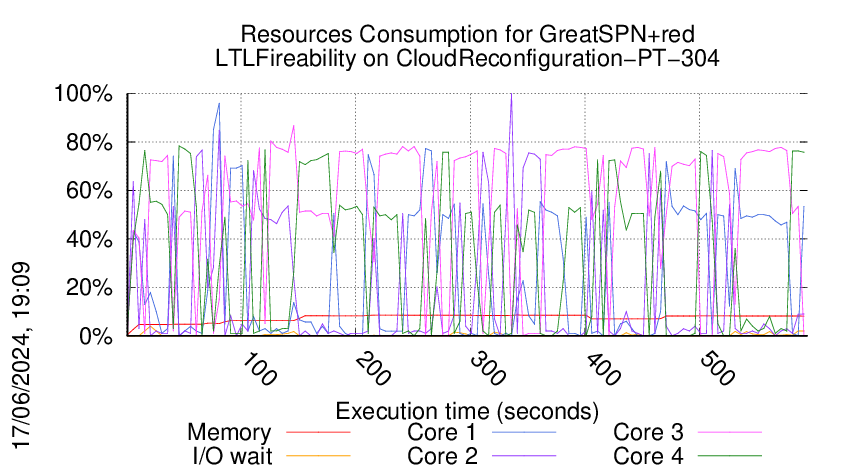Click the 'Execution time (seconds)' axis label
The height and width of the screenshot is (475, 850).
pyautogui.click(x=467, y=412)
